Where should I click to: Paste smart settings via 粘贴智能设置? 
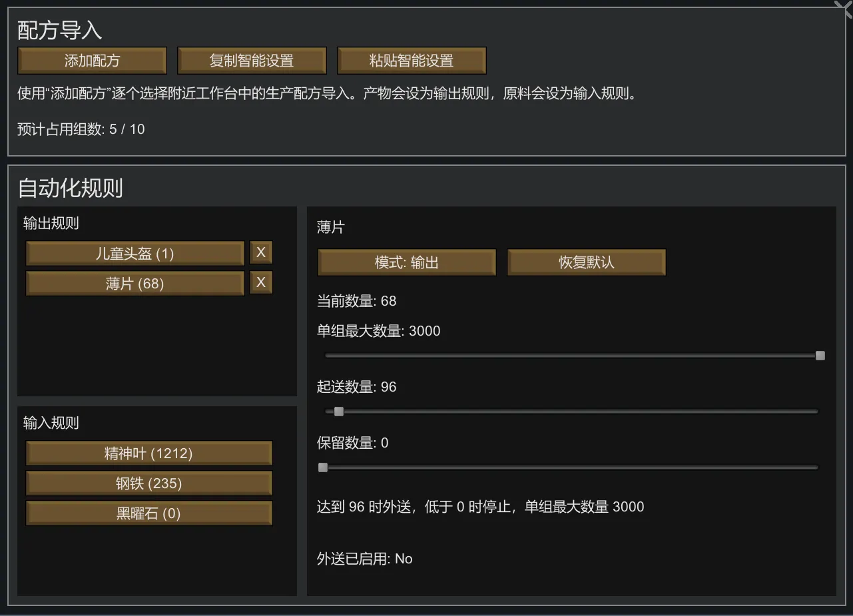point(412,61)
